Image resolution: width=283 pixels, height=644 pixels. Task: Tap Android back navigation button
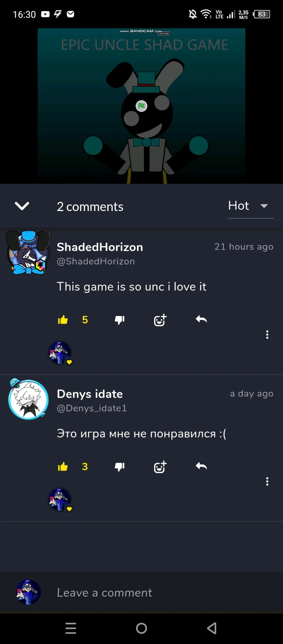click(212, 628)
